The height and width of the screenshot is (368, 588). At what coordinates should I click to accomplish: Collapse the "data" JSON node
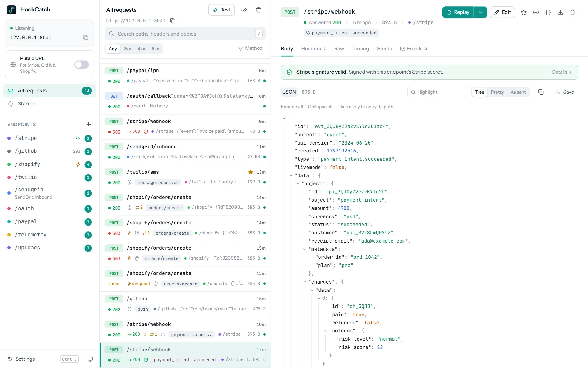[291, 175]
